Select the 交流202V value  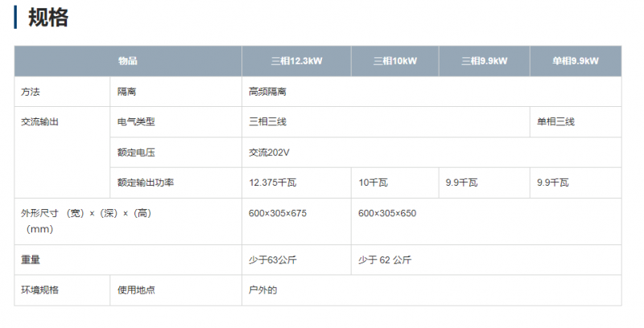(x=269, y=152)
